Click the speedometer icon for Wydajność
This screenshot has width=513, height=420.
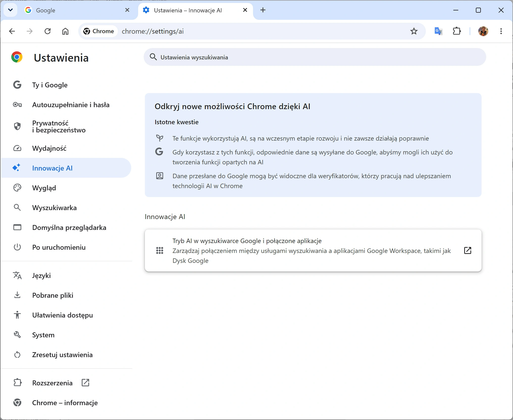(x=17, y=148)
